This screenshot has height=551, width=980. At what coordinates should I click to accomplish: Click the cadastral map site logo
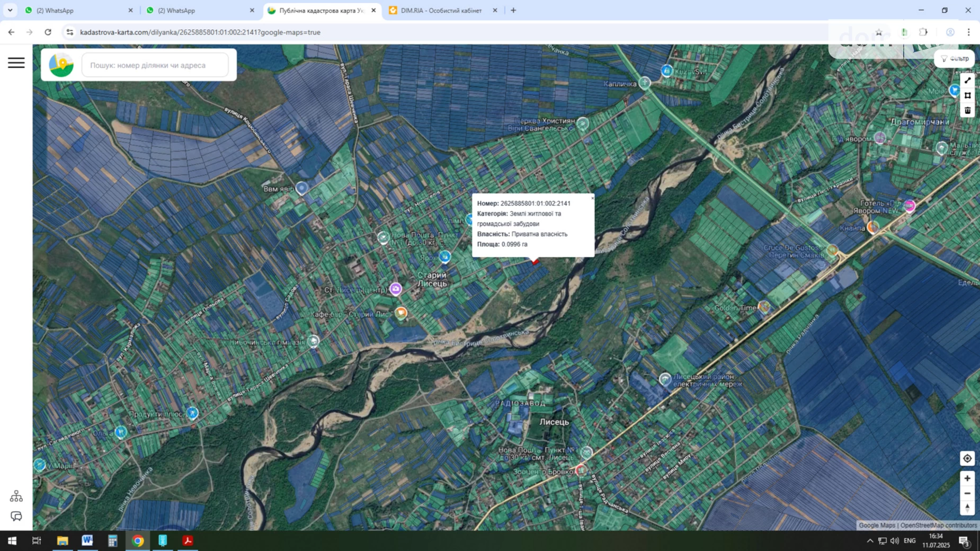click(x=61, y=65)
